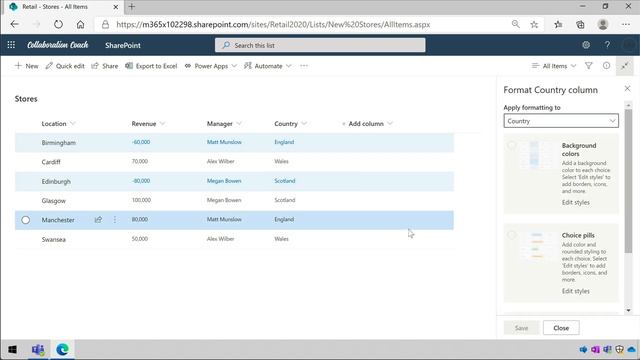Click the Close button in format panel

coord(561,328)
